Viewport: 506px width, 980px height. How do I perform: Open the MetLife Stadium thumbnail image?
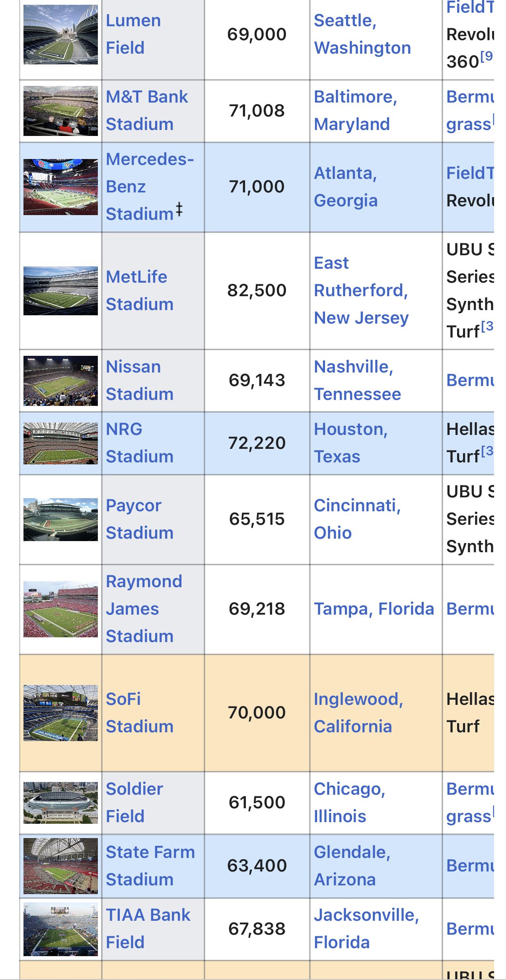click(60, 291)
